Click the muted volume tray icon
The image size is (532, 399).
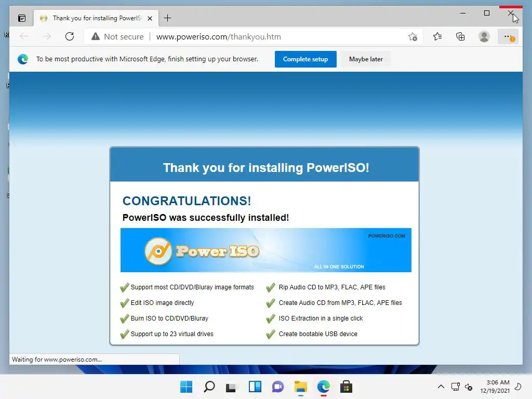tap(469, 387)
